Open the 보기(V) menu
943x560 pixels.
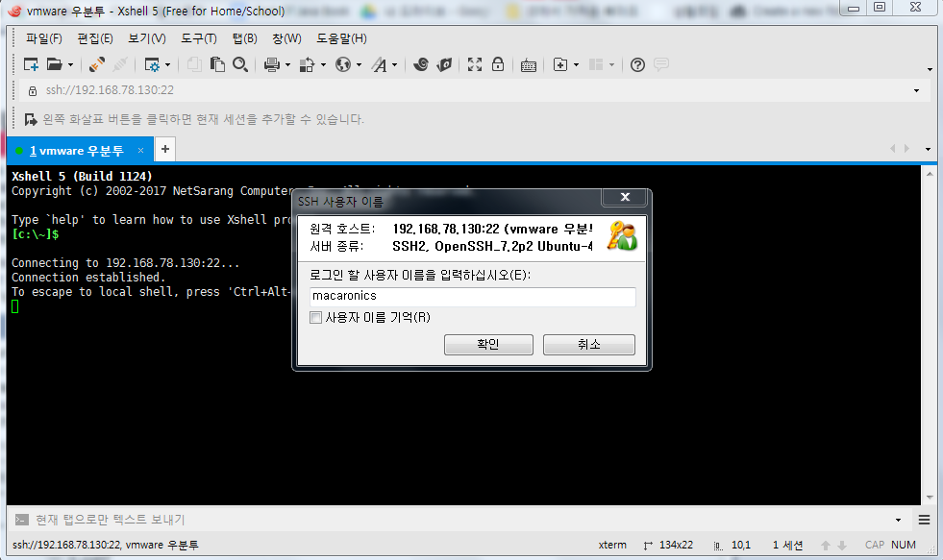pyautogui.click(x=147, y=38)
